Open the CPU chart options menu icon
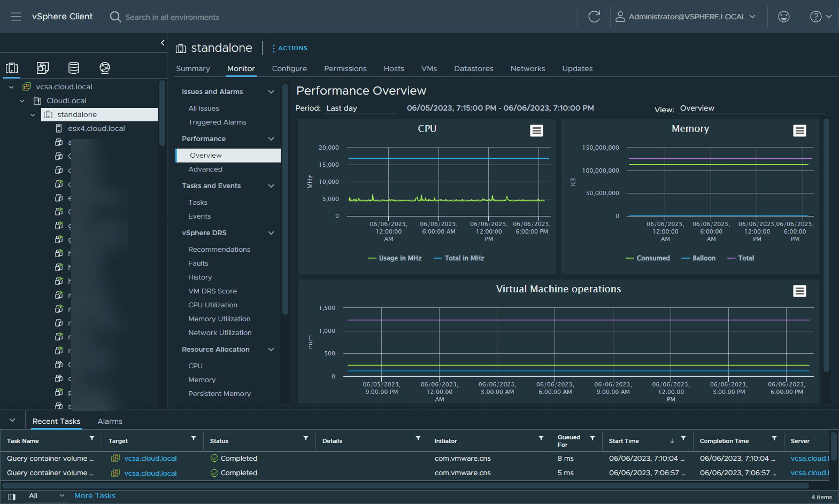 pyautogui.click(x=536, y=131)
